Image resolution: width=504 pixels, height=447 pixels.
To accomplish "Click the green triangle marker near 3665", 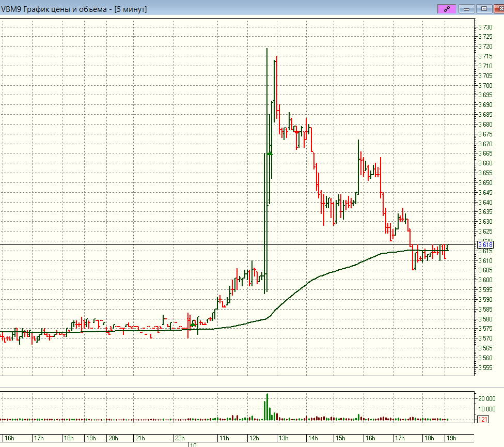I will click(x=270, y=152).
